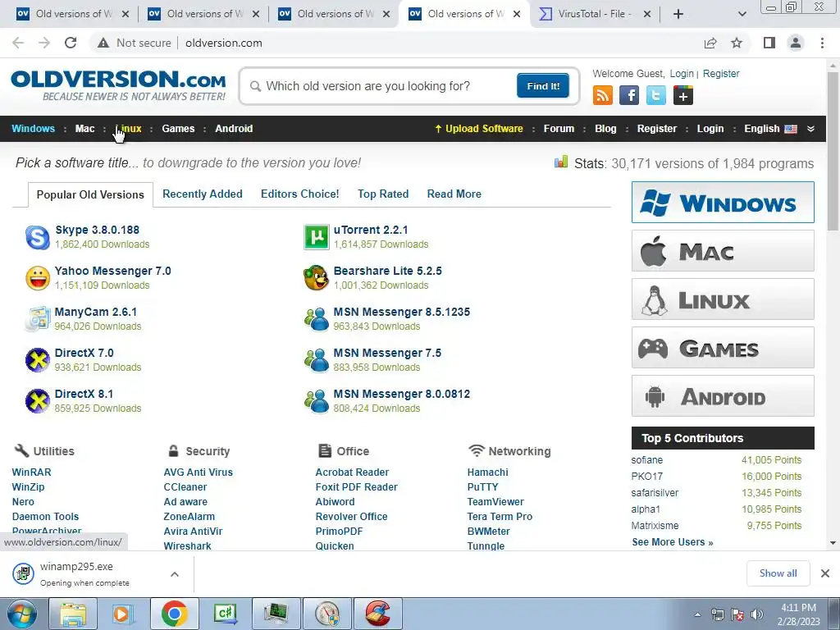Open the winamp295.exe download item

point(85,573)
